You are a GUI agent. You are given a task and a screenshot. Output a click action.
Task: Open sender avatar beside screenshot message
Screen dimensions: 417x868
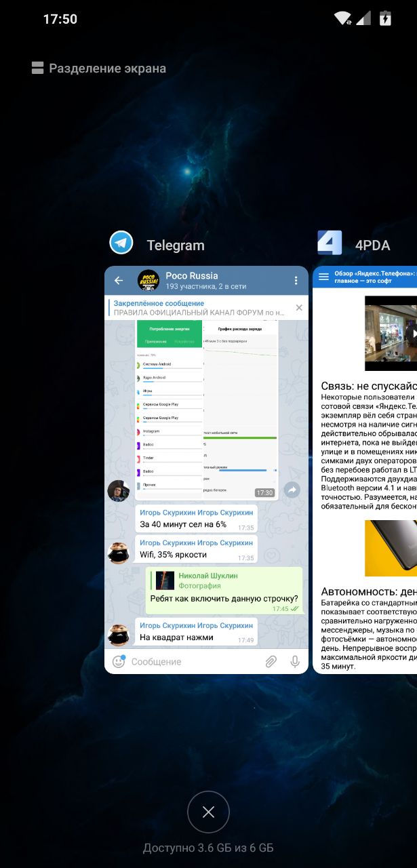coord(119,490)
